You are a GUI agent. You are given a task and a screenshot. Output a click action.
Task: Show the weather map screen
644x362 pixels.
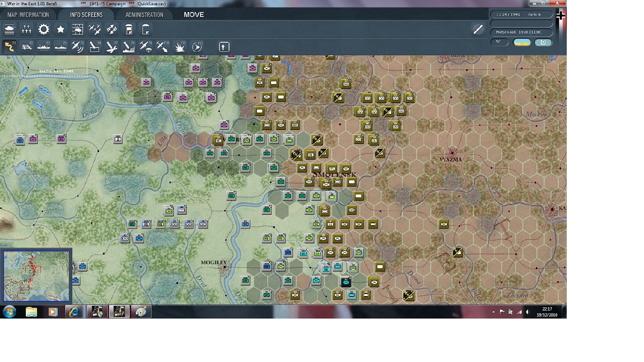(x=78, y=29)
